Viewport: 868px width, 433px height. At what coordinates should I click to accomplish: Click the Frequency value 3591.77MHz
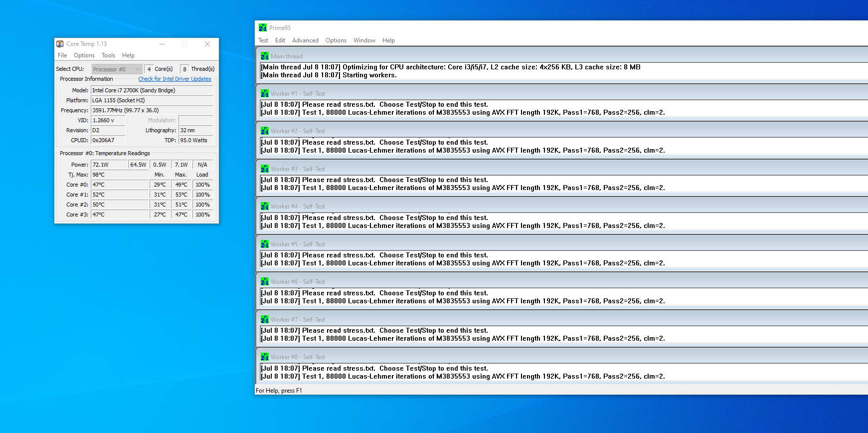[x=152, y=110]
